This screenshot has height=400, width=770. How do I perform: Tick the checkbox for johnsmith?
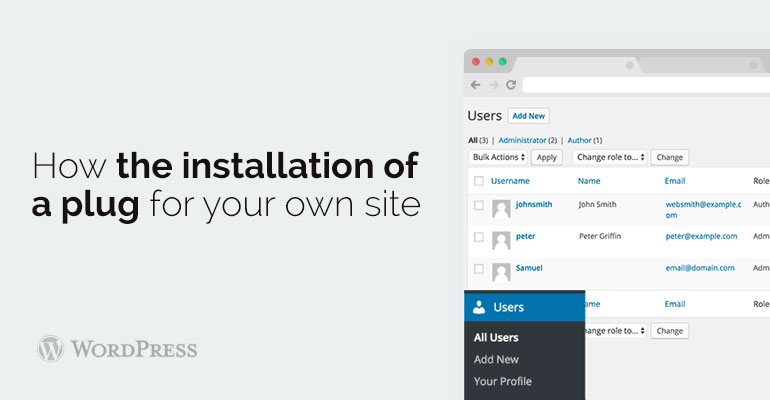(x=479, y=206)
